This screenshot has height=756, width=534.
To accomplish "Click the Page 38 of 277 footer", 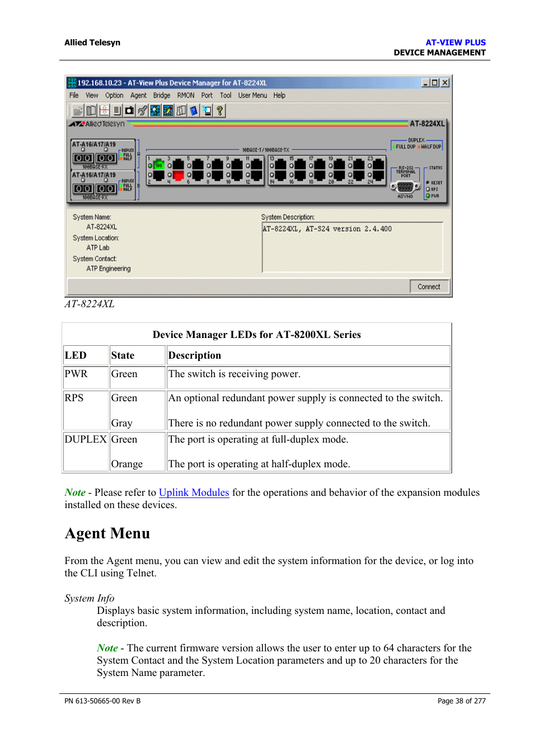I will 462,701.
